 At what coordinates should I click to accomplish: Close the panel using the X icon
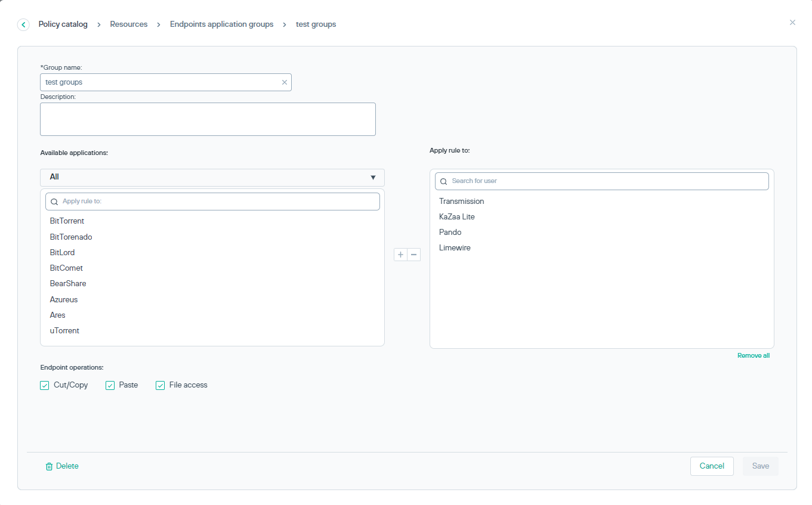coord(792,22)
